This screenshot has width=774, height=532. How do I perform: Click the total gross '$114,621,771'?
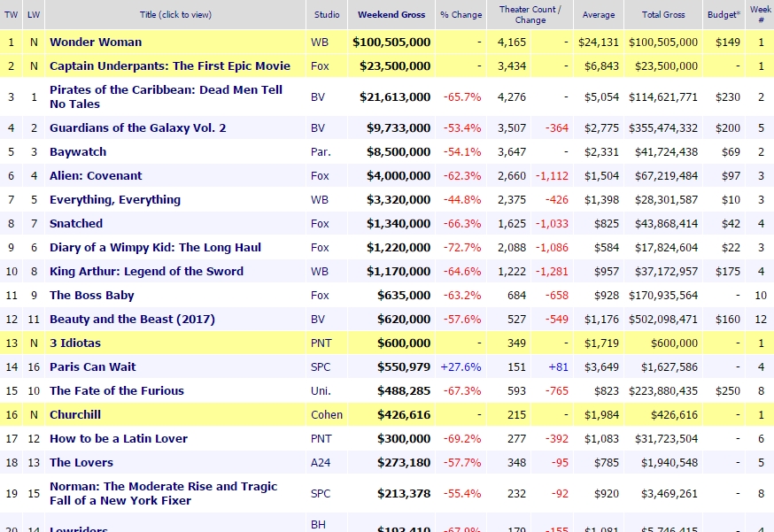coord(663,97)
